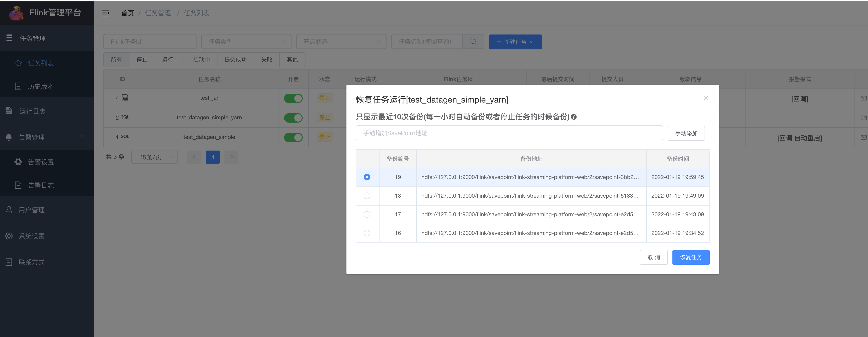Click the SQL icon in test_datagen_simple row
868x337 pixels.
point(125,137)
